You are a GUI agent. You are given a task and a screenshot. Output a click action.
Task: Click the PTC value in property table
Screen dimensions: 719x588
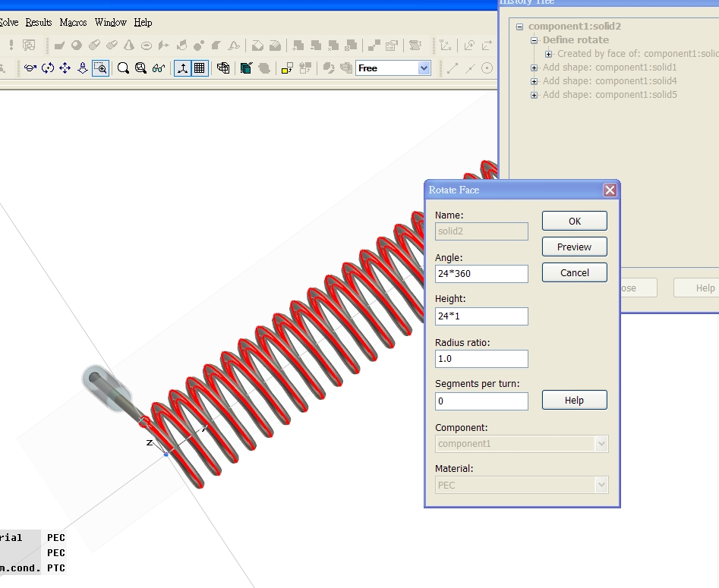tap(56, 568)
